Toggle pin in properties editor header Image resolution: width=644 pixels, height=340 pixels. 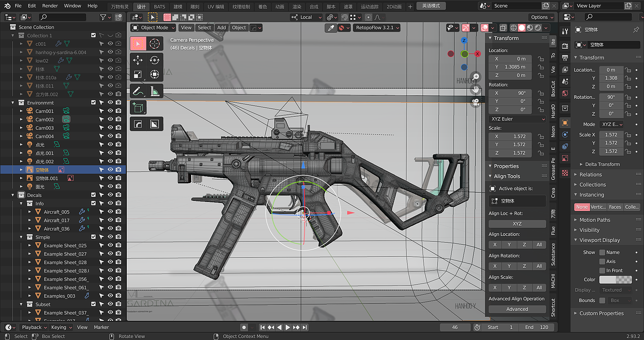636,30
